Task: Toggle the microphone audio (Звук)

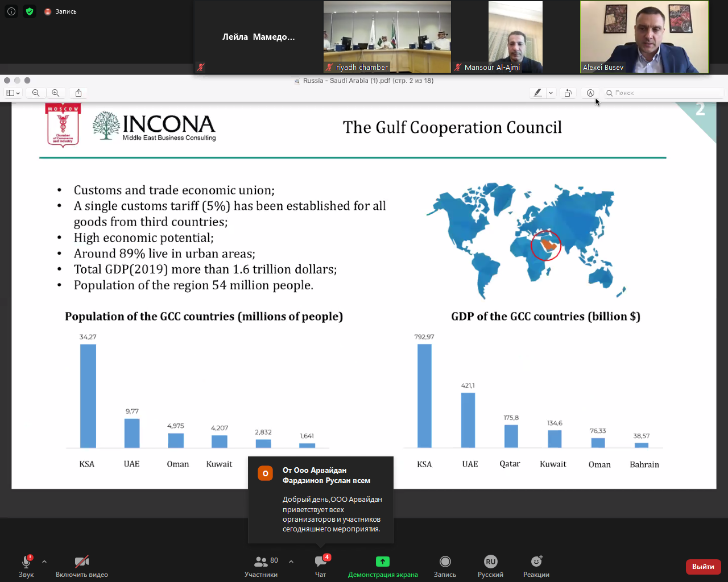Action: point(26,562)
